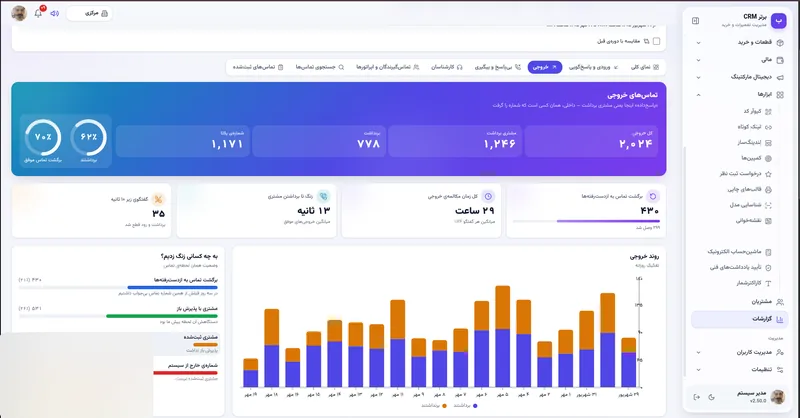Click the برتر CRM logo badge
Viewport: 800px width, 418px height.
778,20
